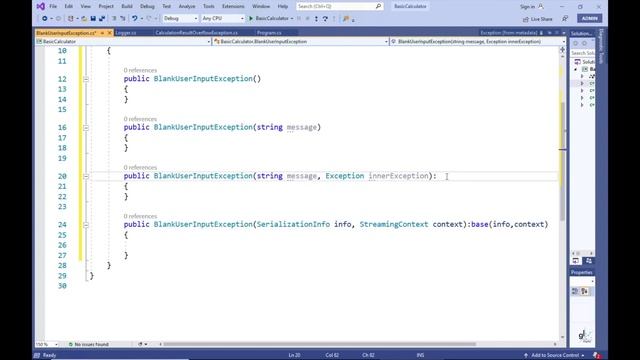Click the navigate backward circle icon
This screenshot has width=640, height=360.
(x=44, y=18)
